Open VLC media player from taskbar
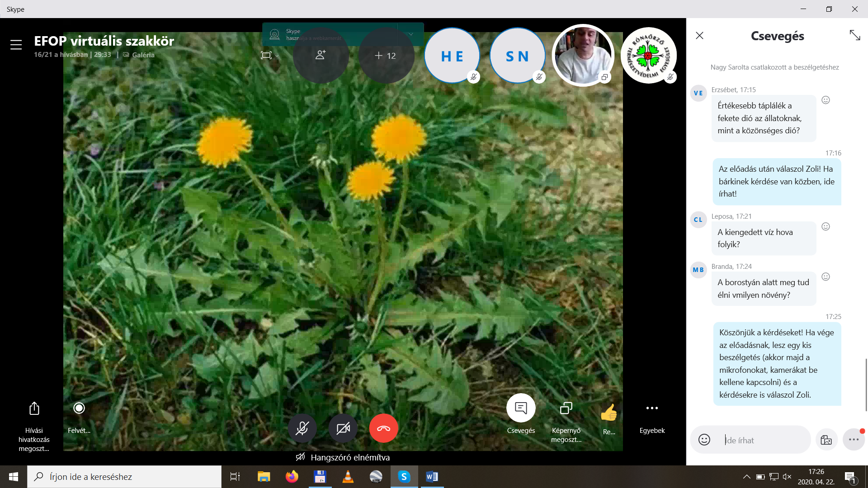Viewport: 868px width, 488px height. 348,477
